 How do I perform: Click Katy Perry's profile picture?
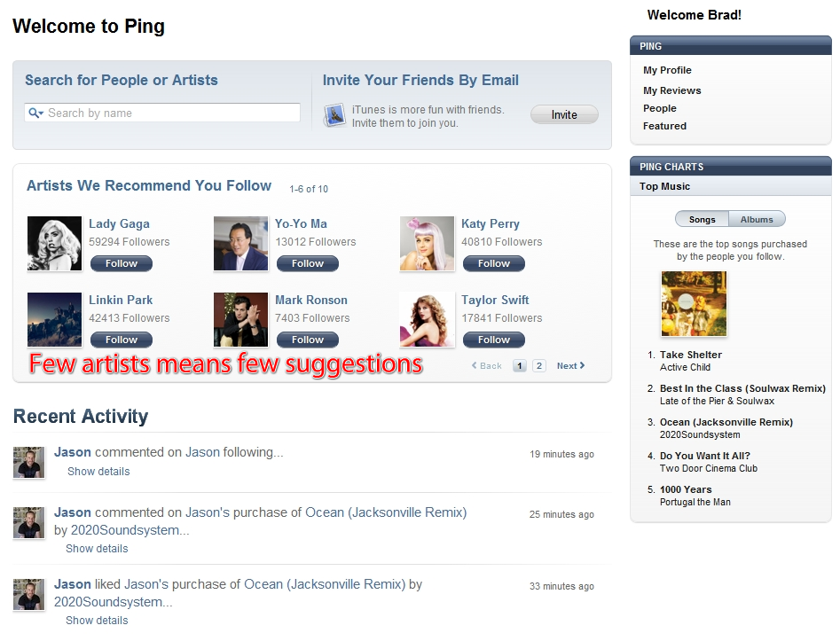click(x=427, y=243)
